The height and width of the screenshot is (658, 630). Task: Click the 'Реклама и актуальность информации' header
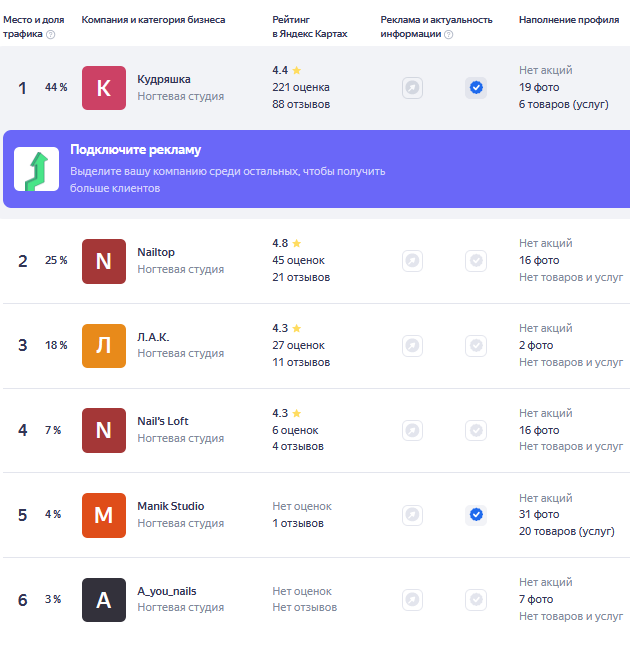[x=437, y=27]
